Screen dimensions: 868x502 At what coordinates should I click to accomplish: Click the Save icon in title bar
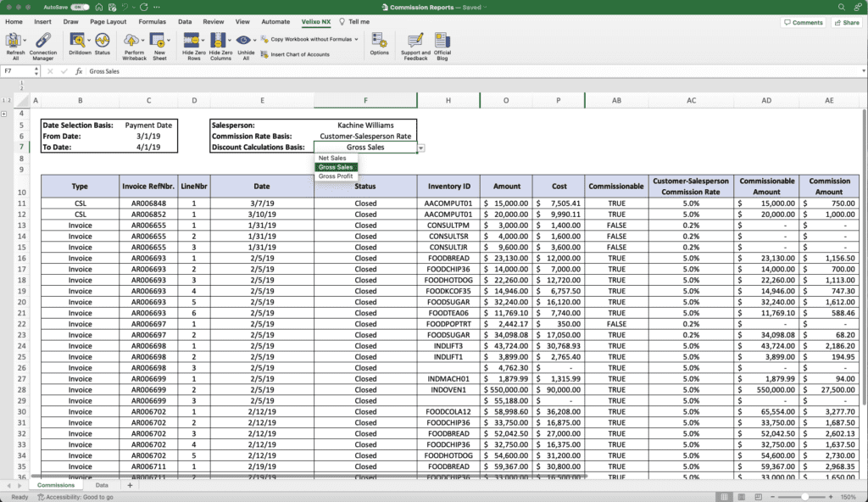click(x=113, y=7)
